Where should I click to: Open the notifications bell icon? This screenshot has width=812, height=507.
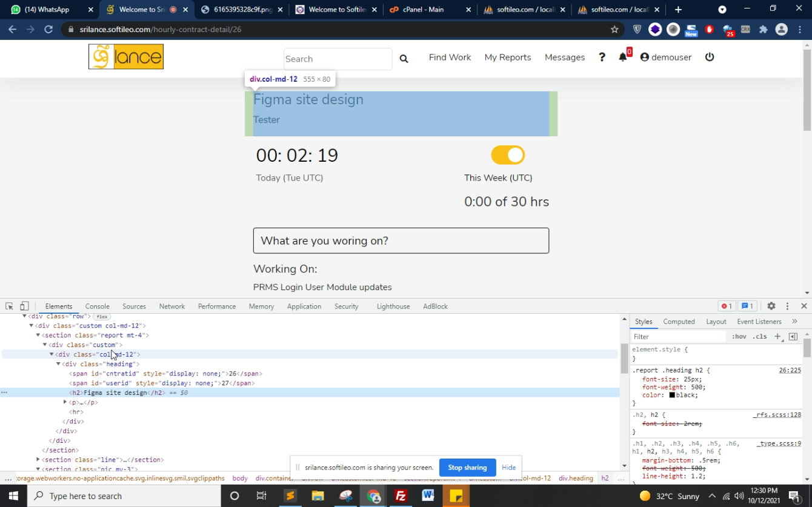pos(622,57)
